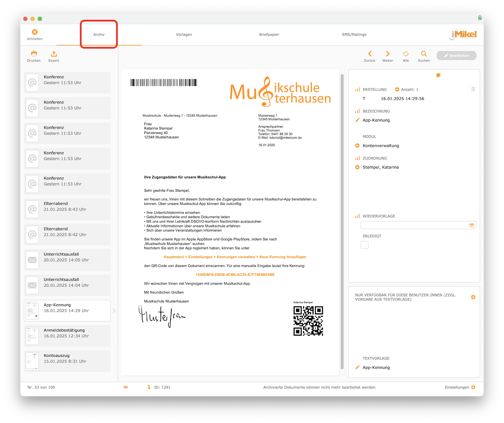Click creation date 16.01.2025 14:29:56
Screen dimensions: 504x423
click(x=402, y=98)
